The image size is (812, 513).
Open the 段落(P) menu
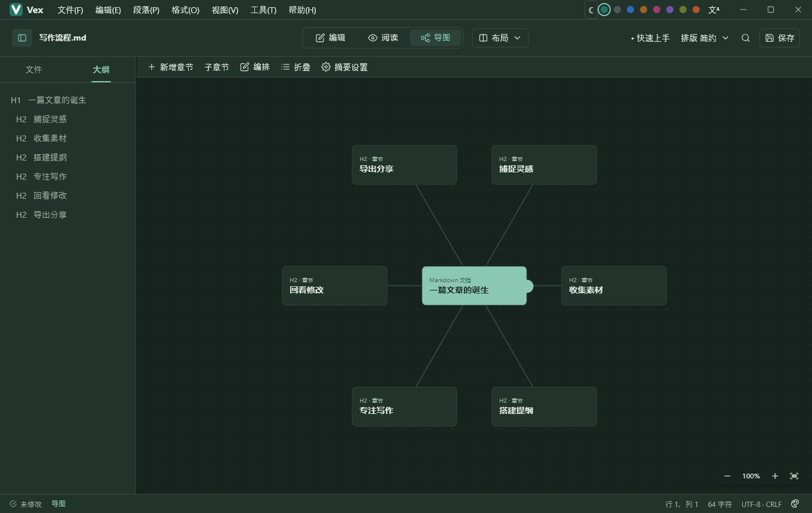146,10
